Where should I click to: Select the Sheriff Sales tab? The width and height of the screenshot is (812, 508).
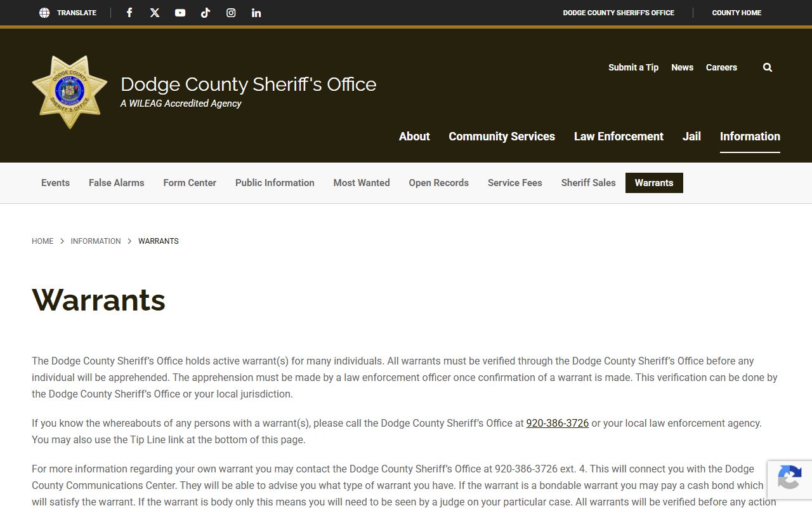(x=588, y=183)
